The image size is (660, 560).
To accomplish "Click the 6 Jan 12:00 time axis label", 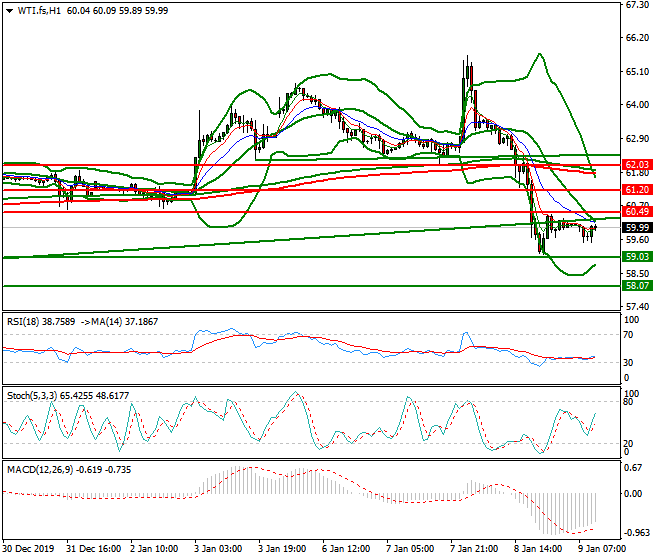I will 346,549.
